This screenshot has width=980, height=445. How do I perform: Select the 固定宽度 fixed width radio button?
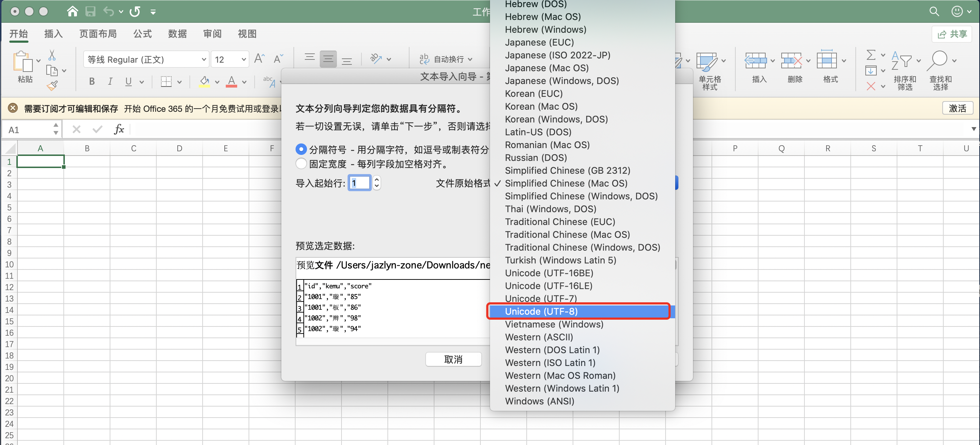301,164
